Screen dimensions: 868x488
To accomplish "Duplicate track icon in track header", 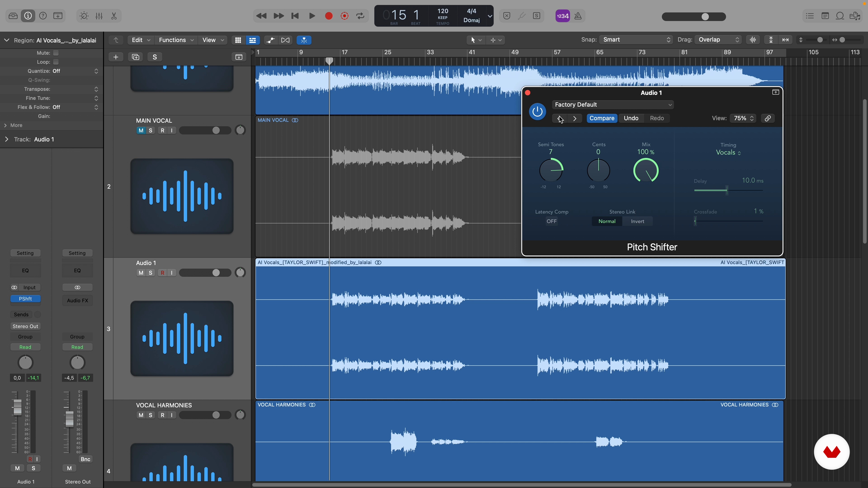I will [x=135, y=57].
